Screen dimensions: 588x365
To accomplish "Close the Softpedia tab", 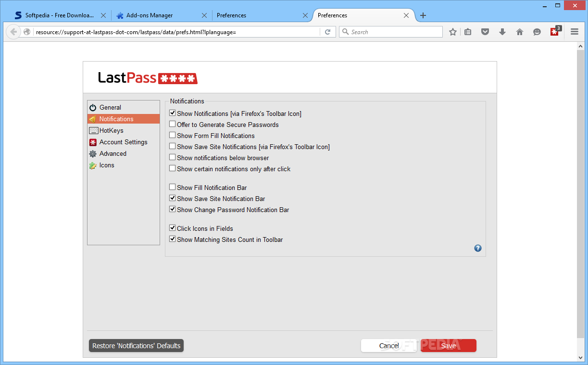I will pyautogui.click(x=103, y=15).
